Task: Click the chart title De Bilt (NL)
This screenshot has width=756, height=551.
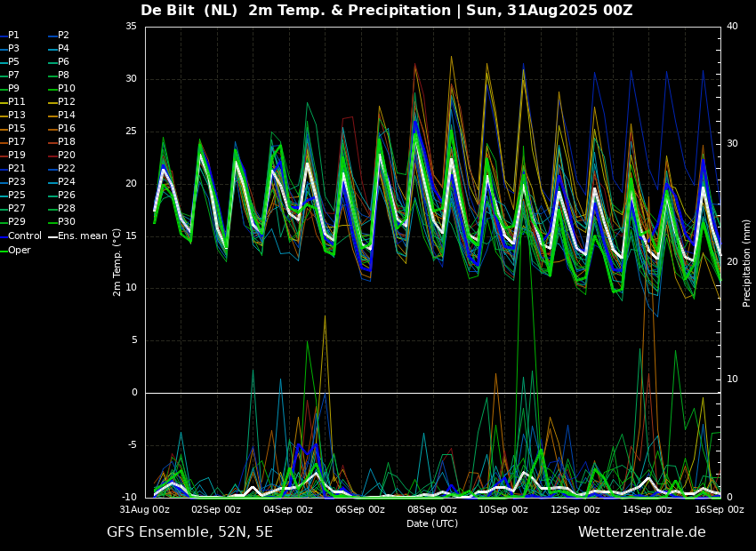Action: click(190, 11)
